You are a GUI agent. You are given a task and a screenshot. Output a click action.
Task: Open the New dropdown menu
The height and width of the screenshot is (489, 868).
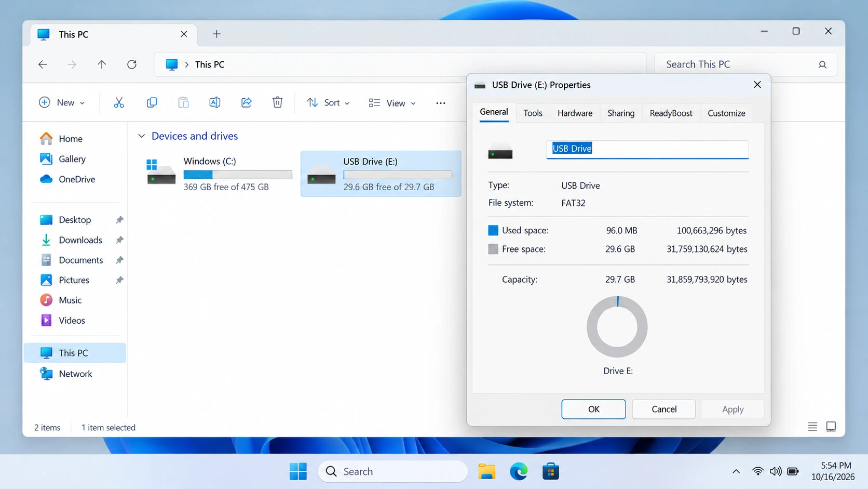(62, 102)
